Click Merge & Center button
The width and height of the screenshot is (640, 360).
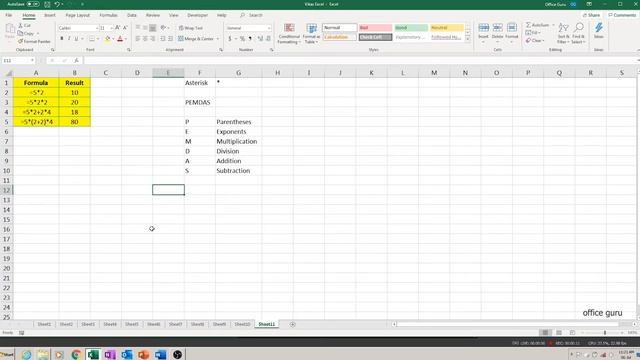pos(196,39)
